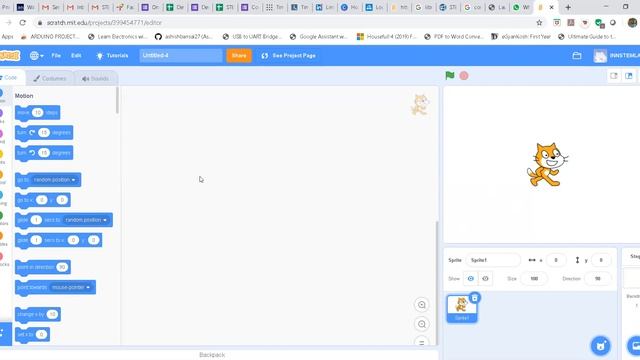The height and width of the screenshot is (360, 640).
Task: Select the Motion category circle
Action: 2,93
